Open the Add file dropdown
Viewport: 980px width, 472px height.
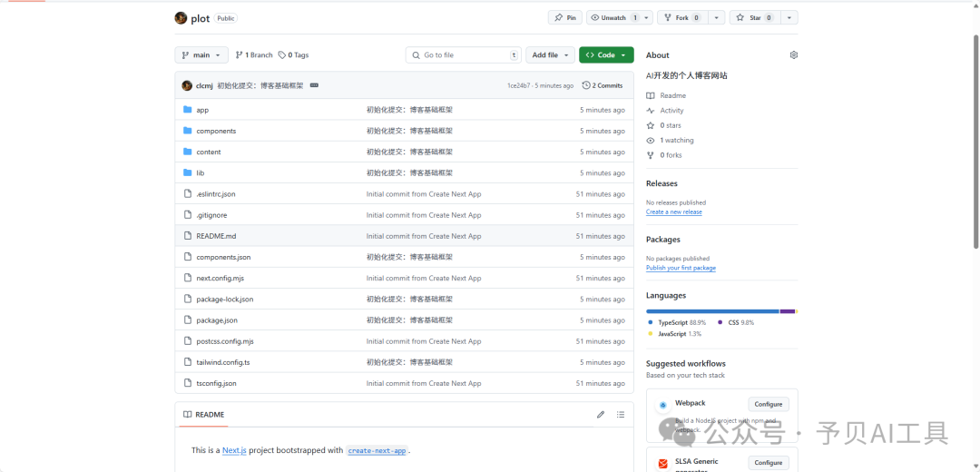click(550, 55)
